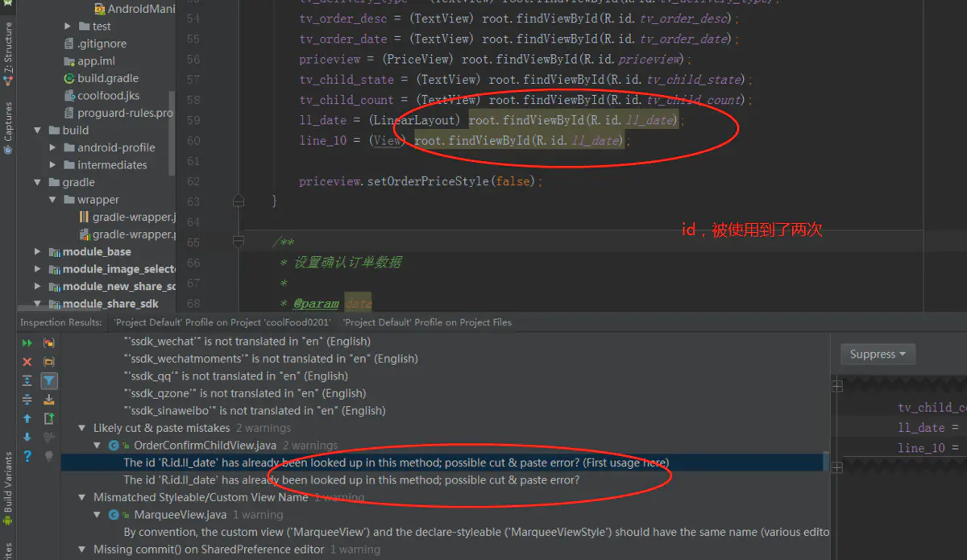
Task: Select 'ssdk_qq' not translated warning
Action: tap(236, 375)
